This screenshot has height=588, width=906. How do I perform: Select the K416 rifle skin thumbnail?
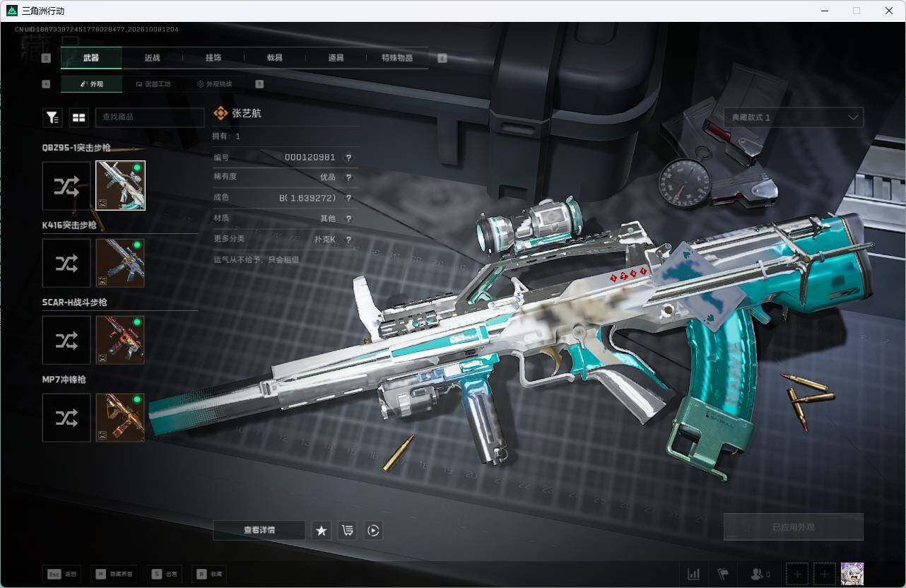(120, 263)
